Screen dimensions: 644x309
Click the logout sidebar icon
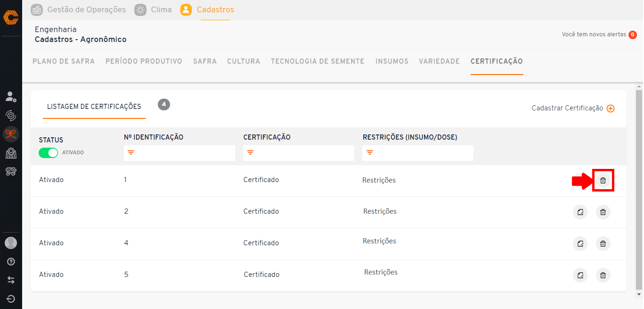tap(11, 299)
